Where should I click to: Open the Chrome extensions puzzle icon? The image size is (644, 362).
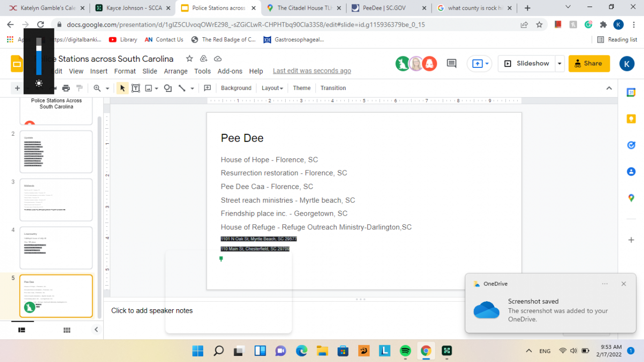(603, 24)
